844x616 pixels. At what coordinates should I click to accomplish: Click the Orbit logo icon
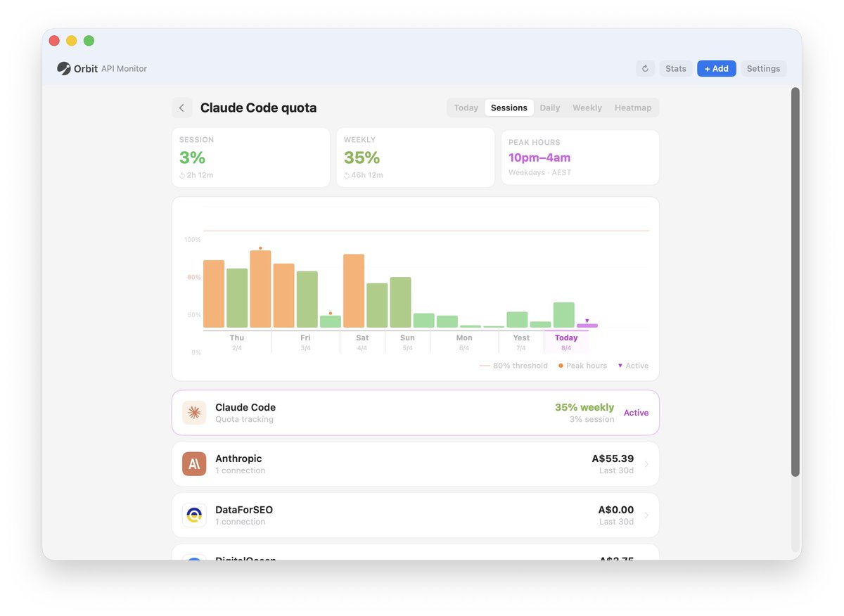pyautogui.click(x=64, y=68)
